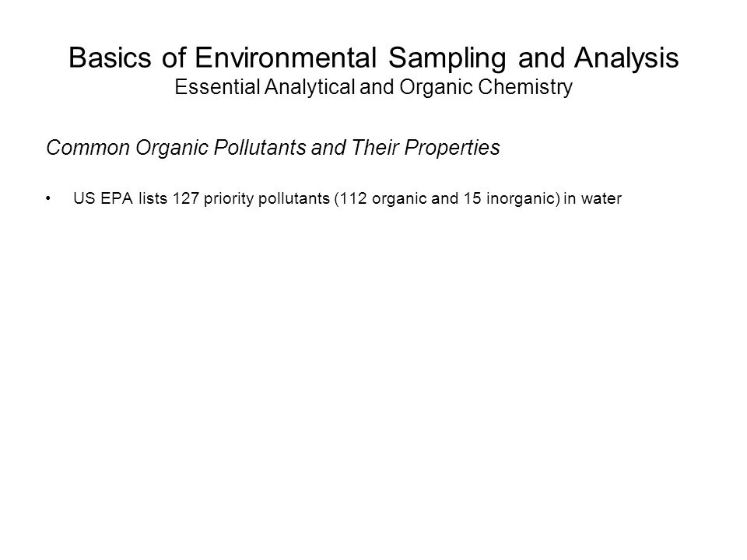Click the word "Environmental" in the title

point(286,57)
